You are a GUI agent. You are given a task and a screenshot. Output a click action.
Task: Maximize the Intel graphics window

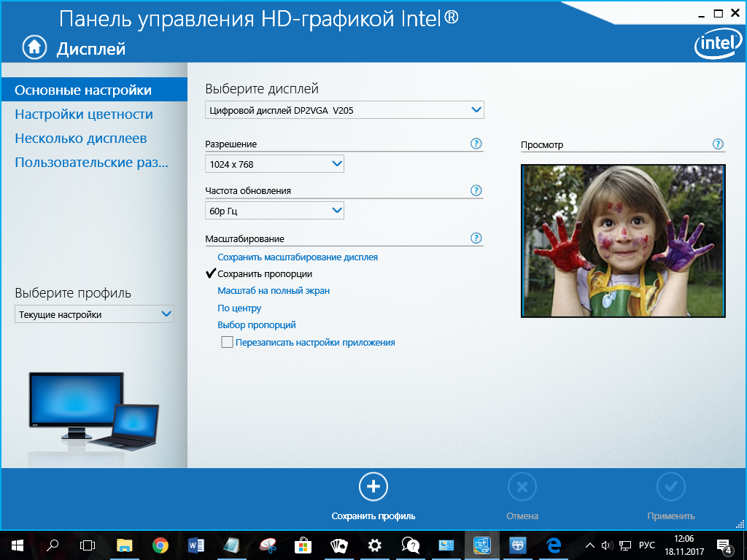pyautogui.click(x=718, y=14)
